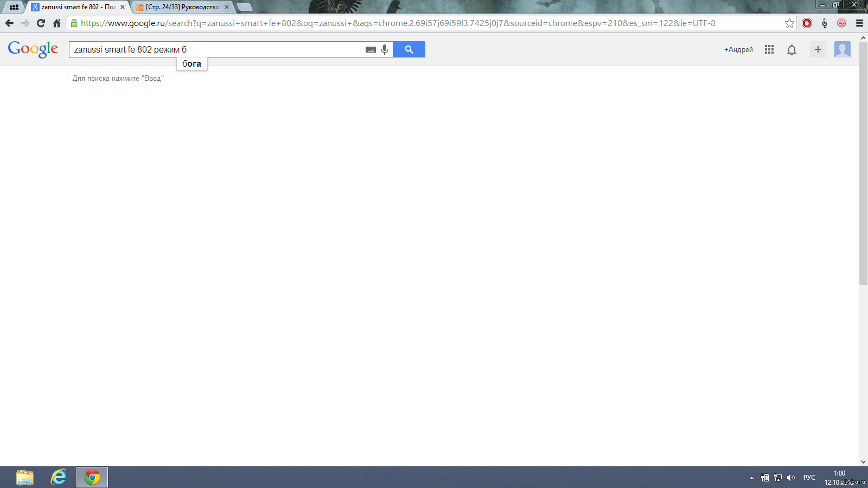Click the site security padlock icon
The width and height of the screenshot is (868, 488).
pyautogui.click(x=74, y=23)
